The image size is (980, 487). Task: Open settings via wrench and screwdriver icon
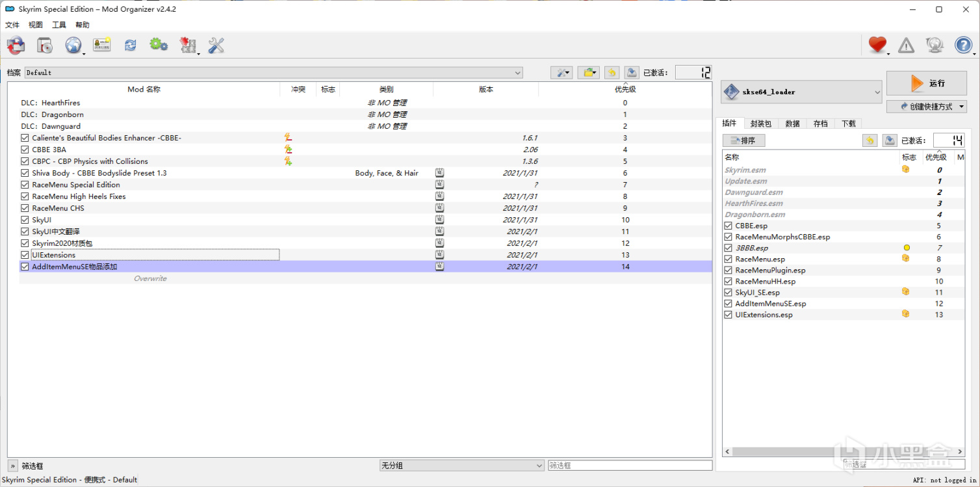pos(216,45)
